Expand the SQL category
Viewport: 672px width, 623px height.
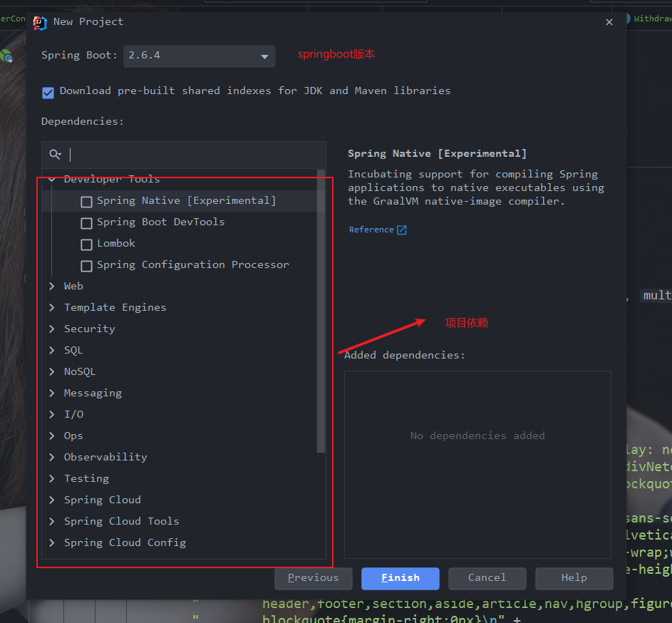click(52, 350)
